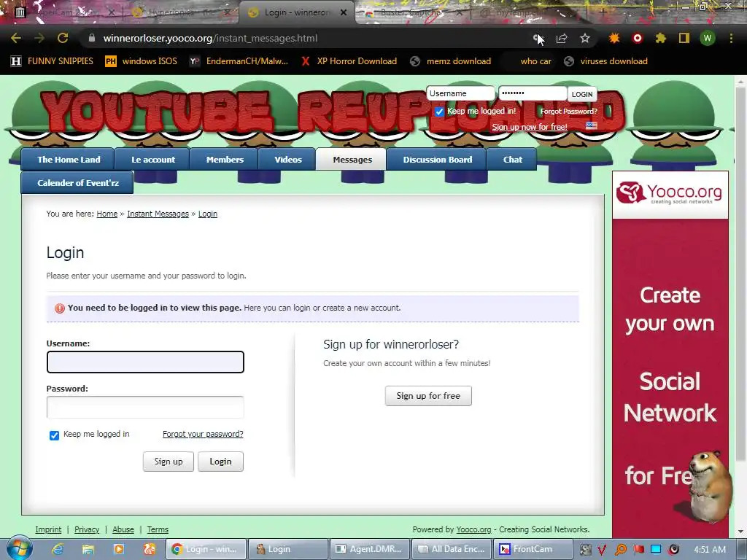Click Forgot your password? link
The height and width of the screenshot is (560, 747).
tap(203, 434)
